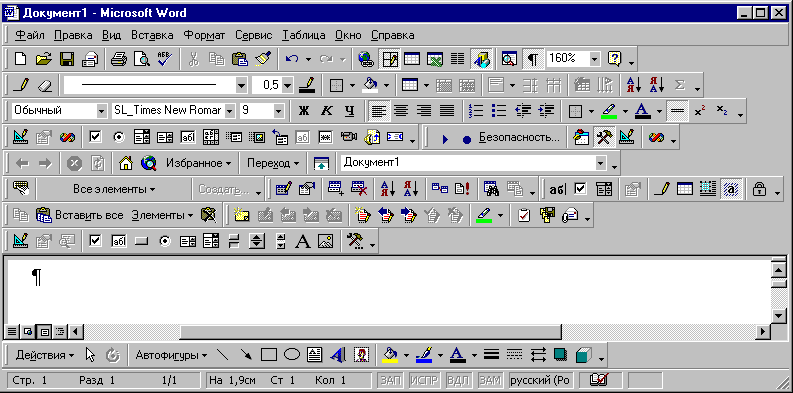Insert hyperlink globe icon

366,59
